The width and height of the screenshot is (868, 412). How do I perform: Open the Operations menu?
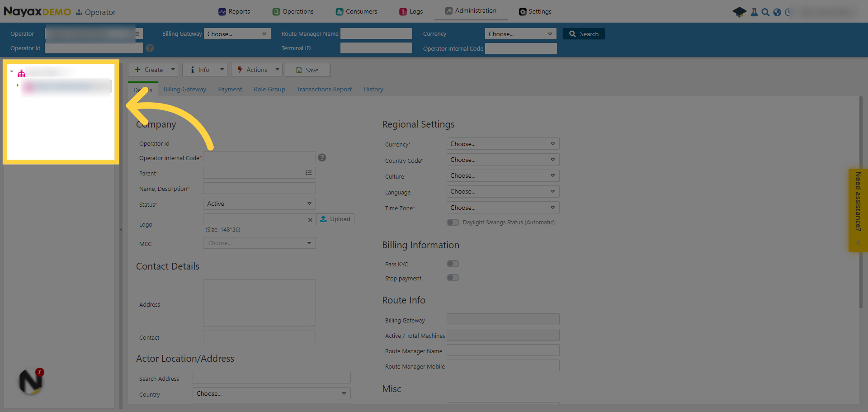[293, 12]
